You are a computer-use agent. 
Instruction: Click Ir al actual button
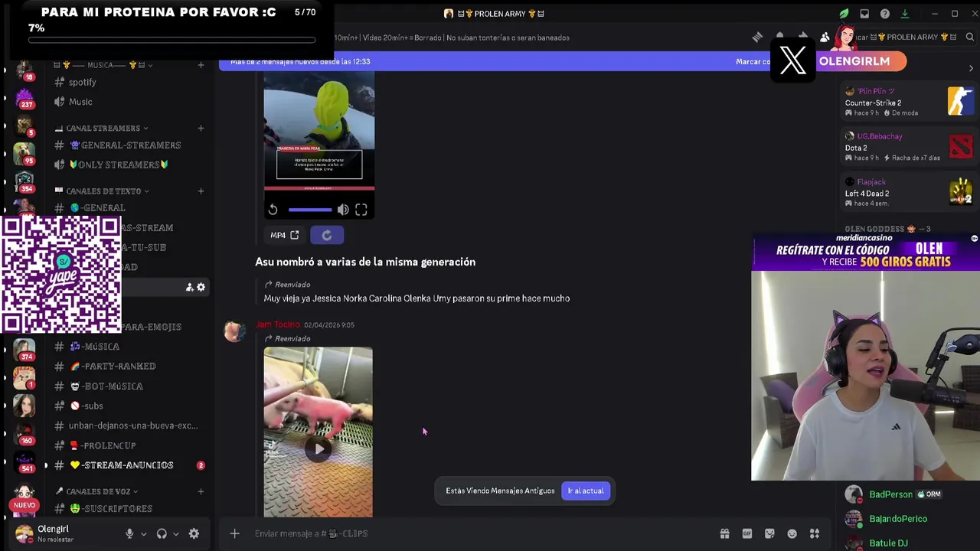(x=586, y=491)
